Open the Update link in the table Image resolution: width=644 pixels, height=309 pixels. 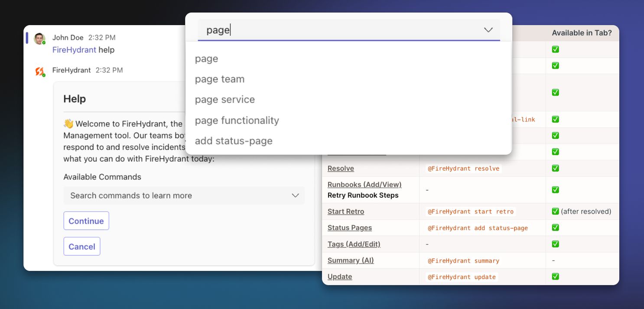tap(340, 276)
